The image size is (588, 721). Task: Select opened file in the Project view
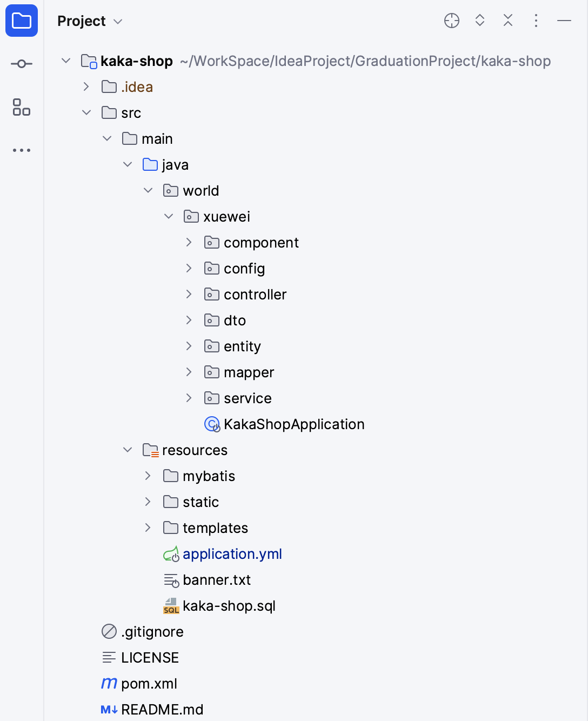point(451,21)
